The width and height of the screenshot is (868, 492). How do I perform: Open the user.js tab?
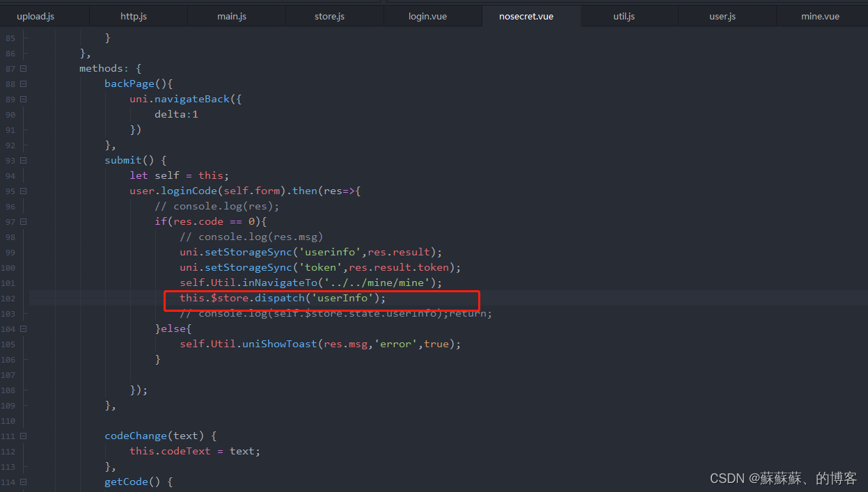[x=723, y=16]
